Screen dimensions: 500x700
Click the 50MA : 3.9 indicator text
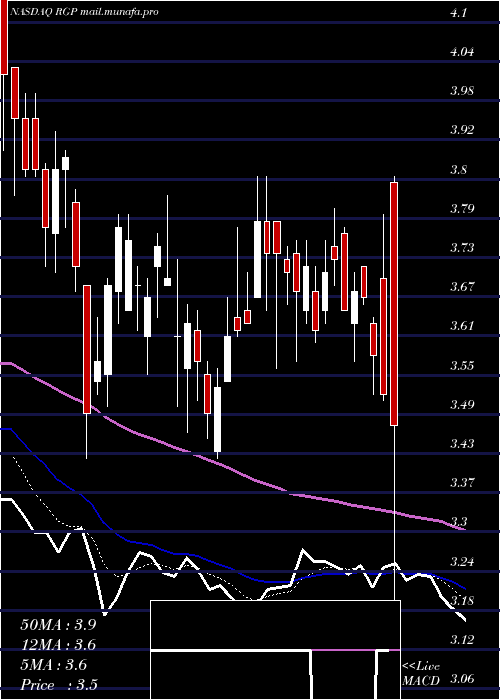(58, 625)
